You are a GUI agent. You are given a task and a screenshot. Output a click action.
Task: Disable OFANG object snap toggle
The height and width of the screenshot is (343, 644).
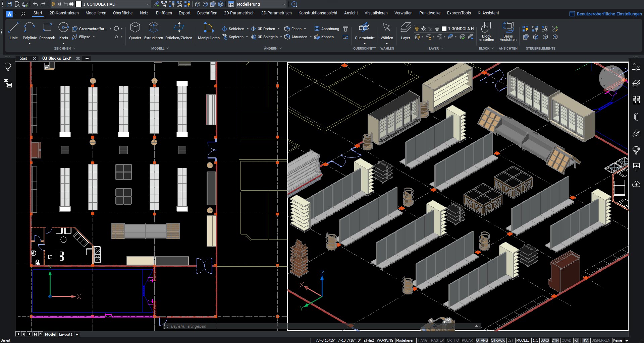coord(482,340)
